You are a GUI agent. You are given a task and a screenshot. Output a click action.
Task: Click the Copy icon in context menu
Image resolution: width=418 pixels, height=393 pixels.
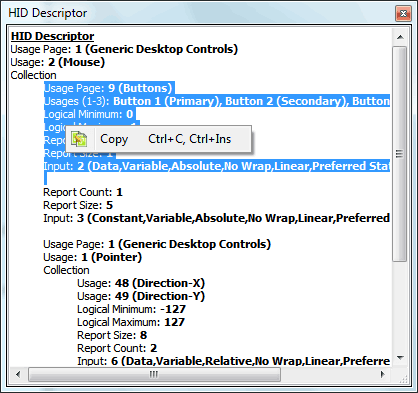(79, 139)
